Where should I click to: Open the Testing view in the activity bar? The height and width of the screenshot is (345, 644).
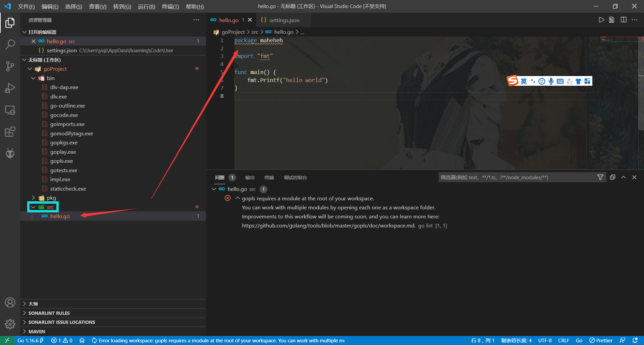click(x=10, y=153)
